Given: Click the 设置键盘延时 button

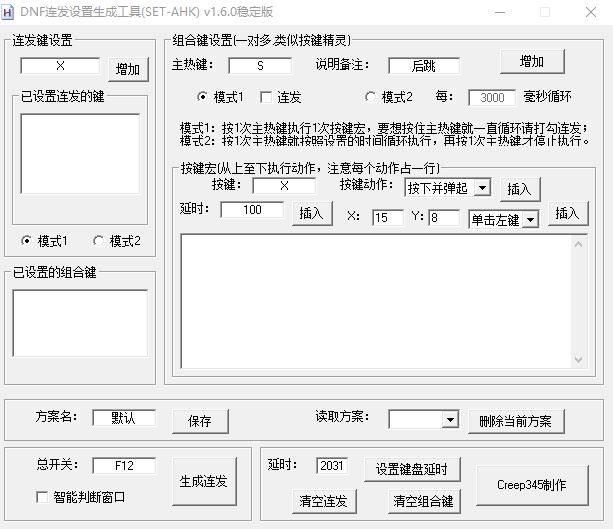Looking at the screenshot, I should coord(412,469).
